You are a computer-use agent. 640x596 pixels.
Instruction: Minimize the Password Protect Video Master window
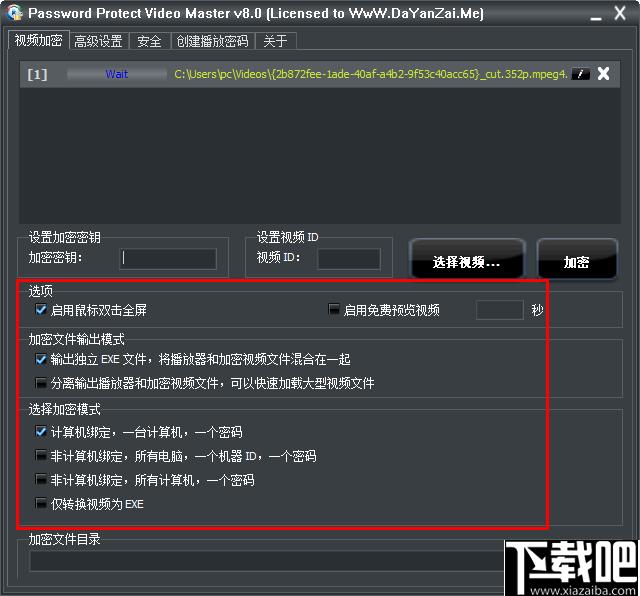click(x=596, y=18)
